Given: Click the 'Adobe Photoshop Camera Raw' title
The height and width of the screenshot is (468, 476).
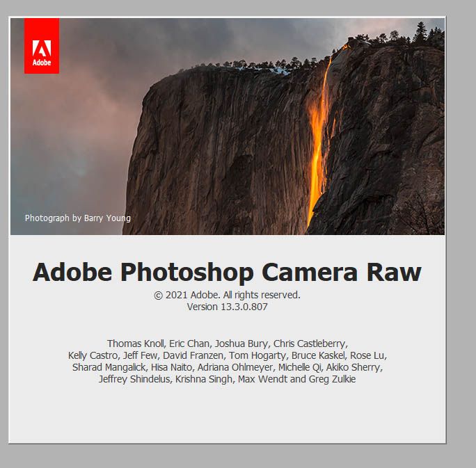Looking at the screenshot, I should click(x=227, y=272).
